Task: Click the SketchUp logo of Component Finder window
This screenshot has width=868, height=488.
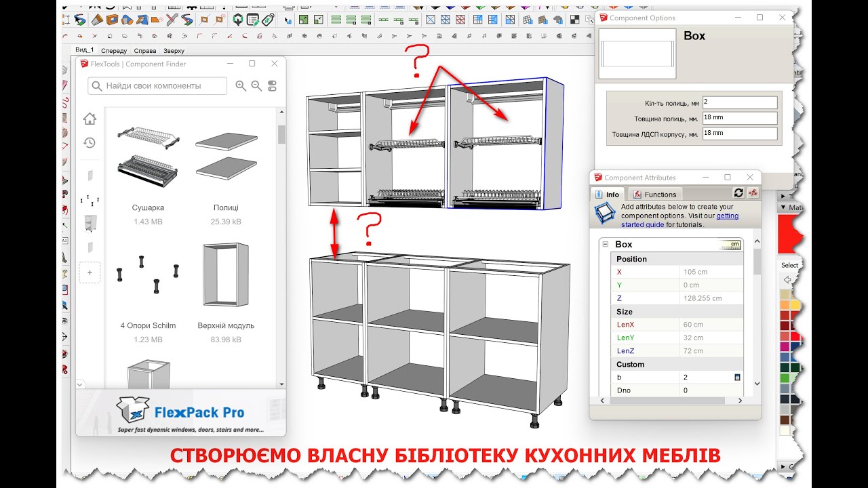Action: [x=85, y=64]
